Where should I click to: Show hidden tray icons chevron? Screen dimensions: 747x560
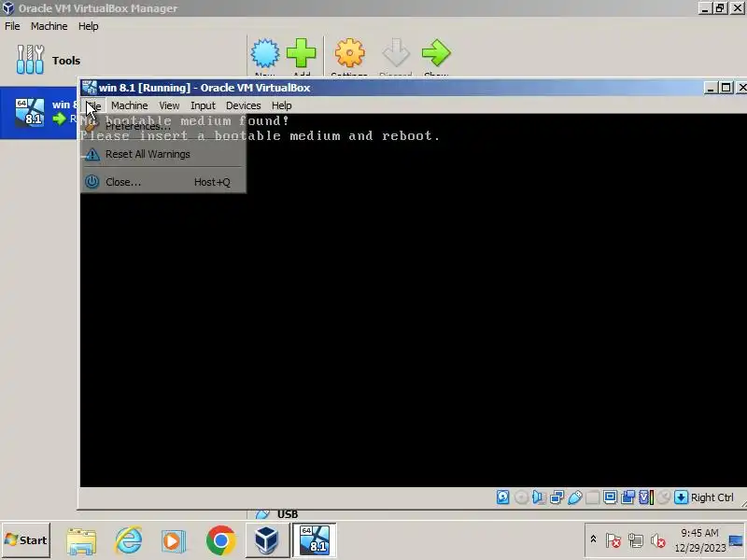[x=593, y=539]
